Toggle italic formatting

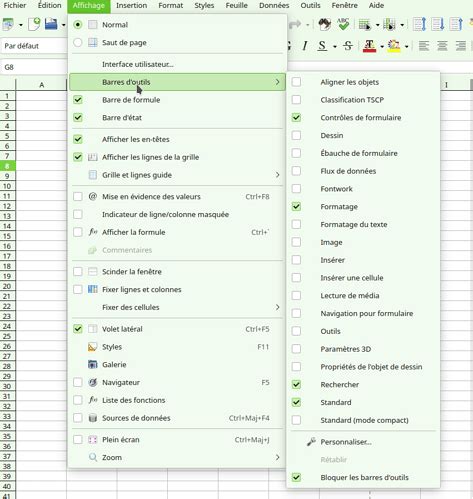click(305, 46)
